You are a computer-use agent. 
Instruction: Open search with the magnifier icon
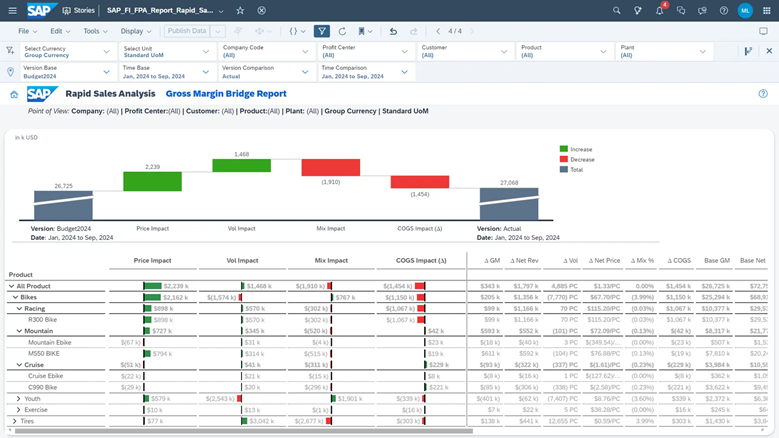[x=615, y=10]
